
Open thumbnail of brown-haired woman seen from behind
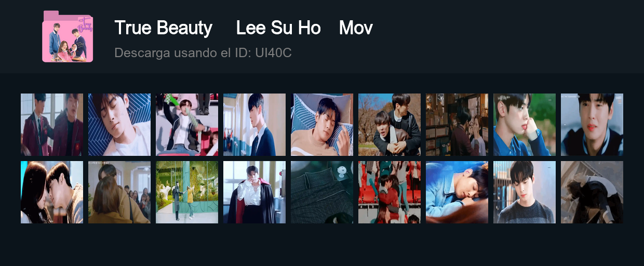pyautogui.click(x=119, y=192)
